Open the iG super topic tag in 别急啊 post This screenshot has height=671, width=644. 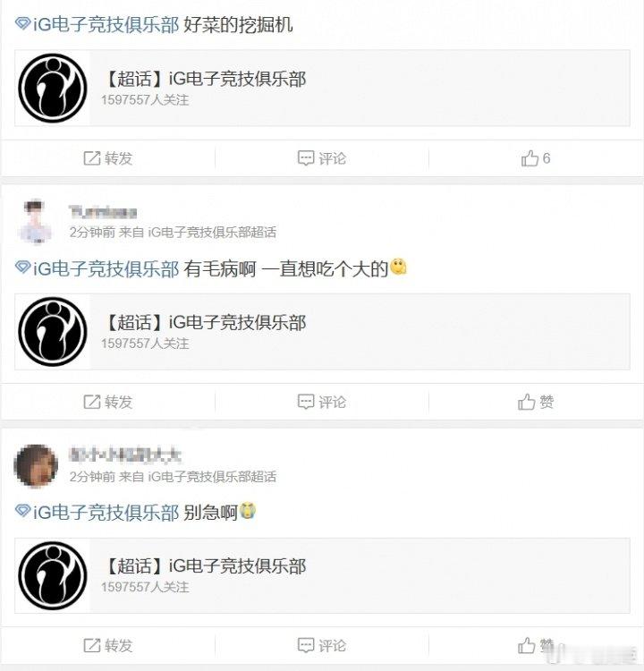pyautogui.click(x=97, y=513)
